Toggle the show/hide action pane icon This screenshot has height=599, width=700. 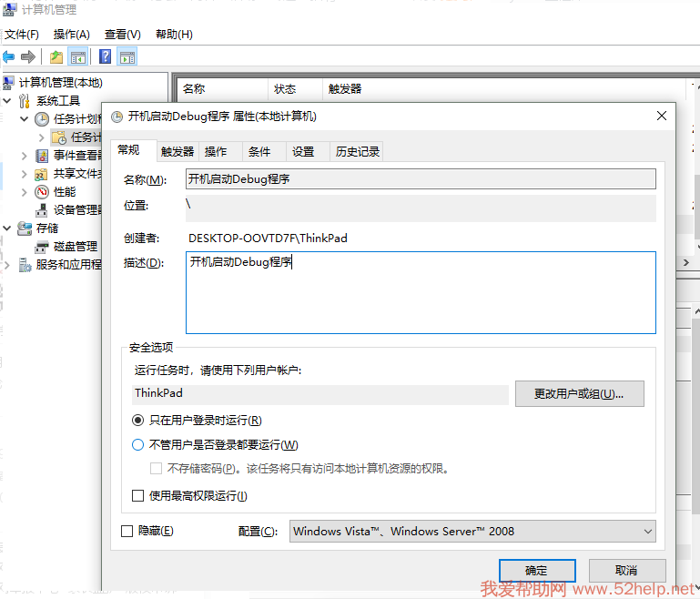[x=127, y=57]
